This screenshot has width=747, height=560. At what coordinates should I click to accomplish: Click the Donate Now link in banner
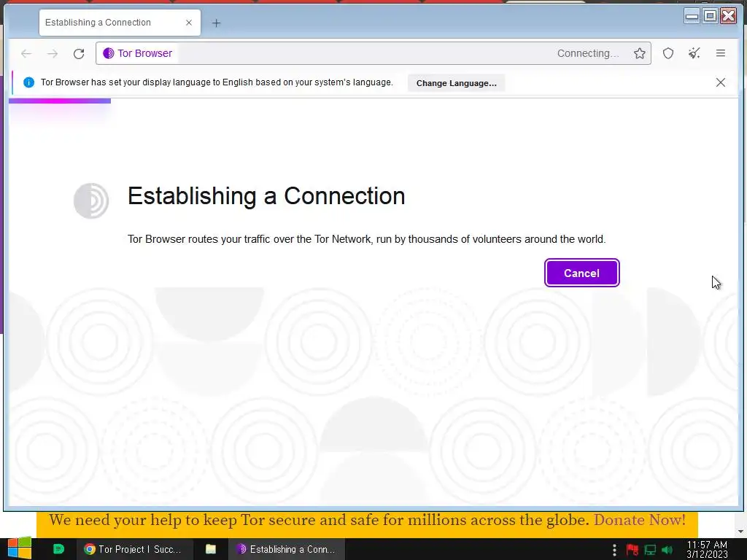tap(639, 520)
